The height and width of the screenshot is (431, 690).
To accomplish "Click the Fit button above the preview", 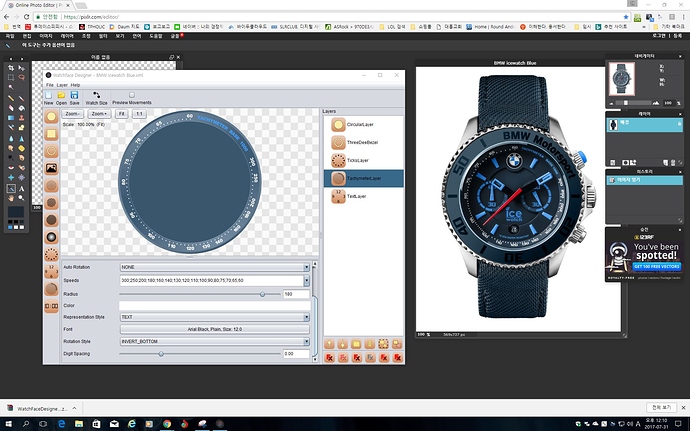I will (x=121, y=114).
